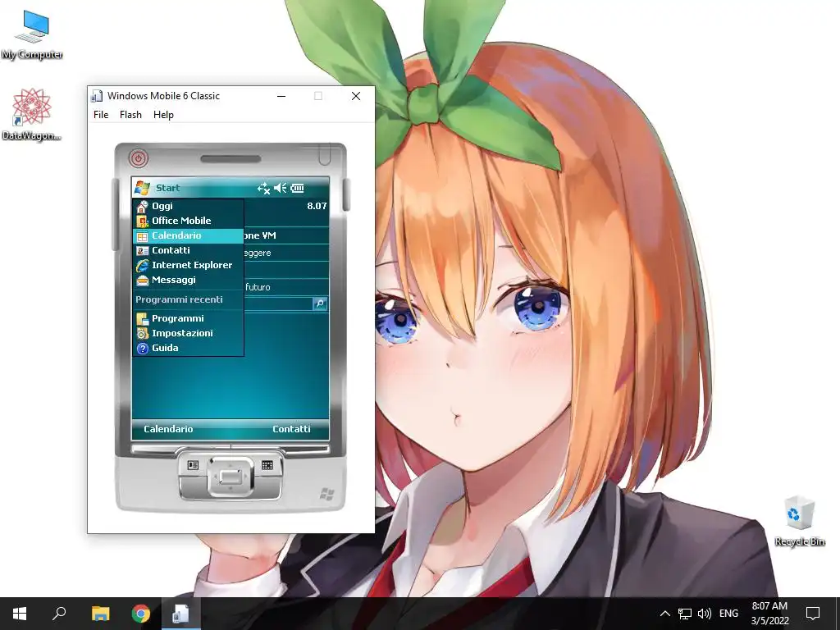
Task: Click the Office Mobile icon
Action: click(x=142, y=221)
